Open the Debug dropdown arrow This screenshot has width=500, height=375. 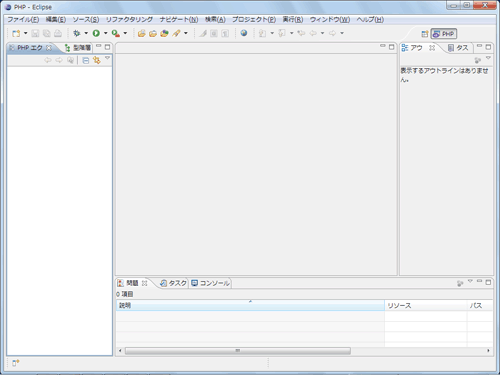86,33
